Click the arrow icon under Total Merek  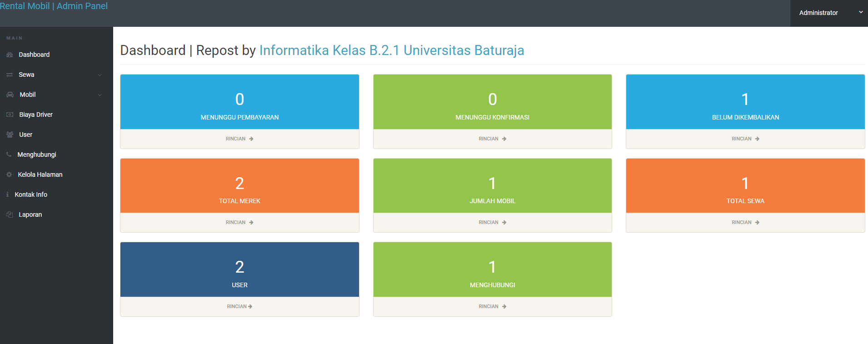251,223
